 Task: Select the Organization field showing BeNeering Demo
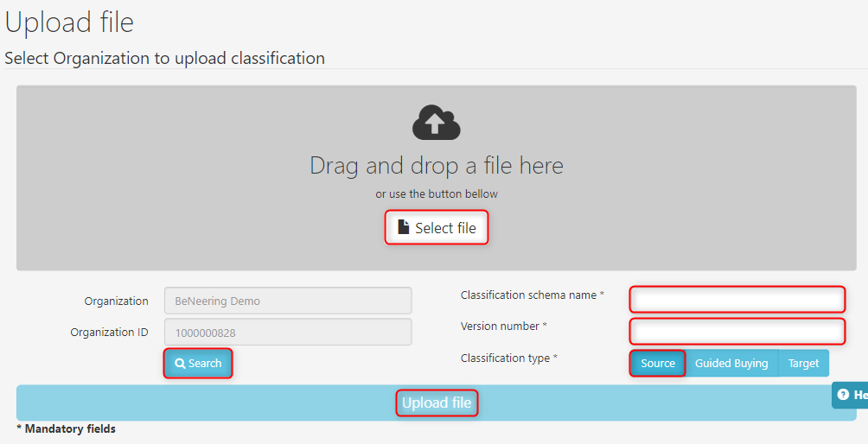pyautogui.click(x=288, y=301)
